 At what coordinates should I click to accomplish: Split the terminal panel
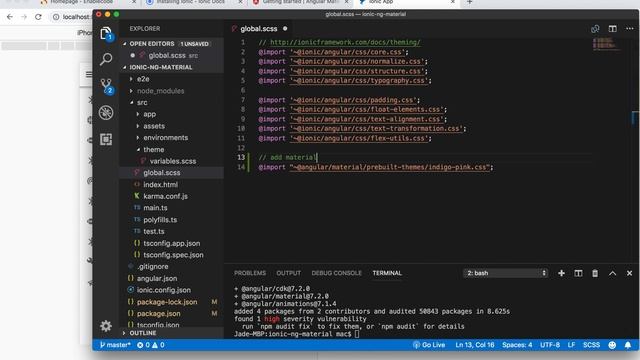578,273
